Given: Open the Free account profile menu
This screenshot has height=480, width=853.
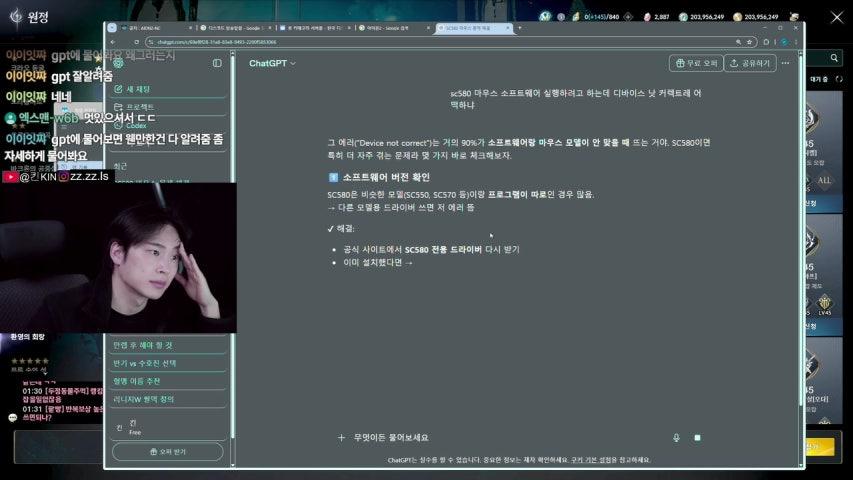Looking at the screenshot, I should 169,427.
